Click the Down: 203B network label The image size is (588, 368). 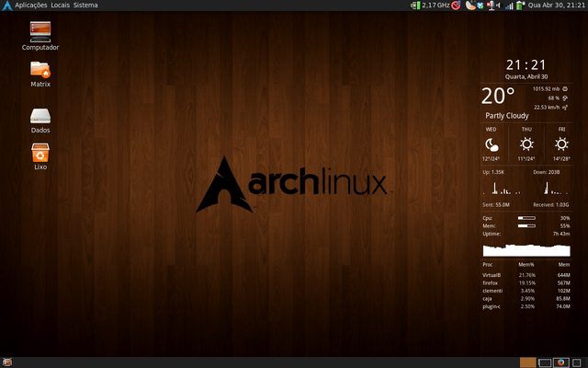tap(547, 172)
